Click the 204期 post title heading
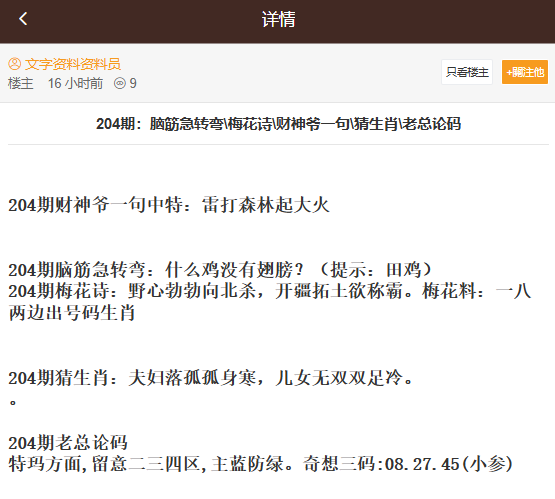555x499 pixels. coord(278,124)
